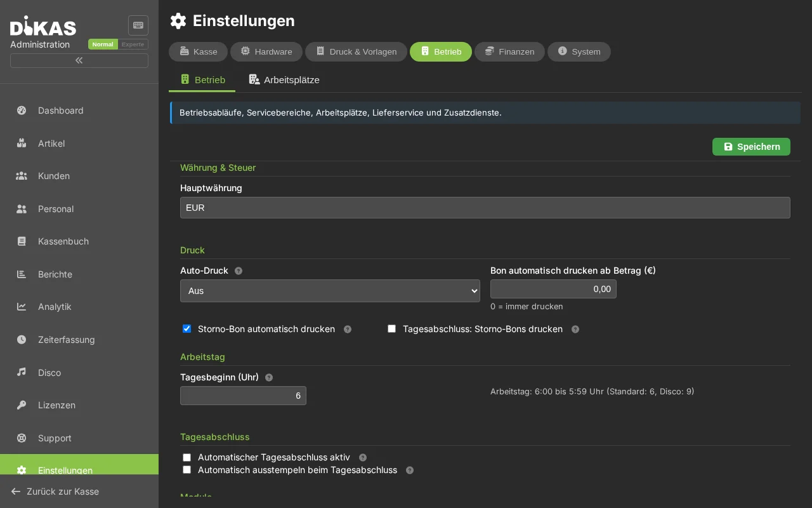Select Einstellungen in sidebar
812x508 pixels.
click(79, 464)
